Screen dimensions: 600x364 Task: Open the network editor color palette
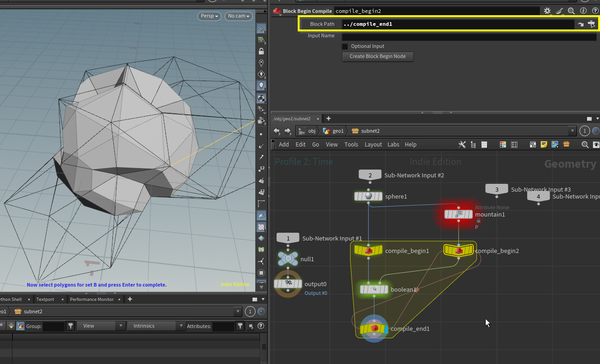(x=503, y=145)
